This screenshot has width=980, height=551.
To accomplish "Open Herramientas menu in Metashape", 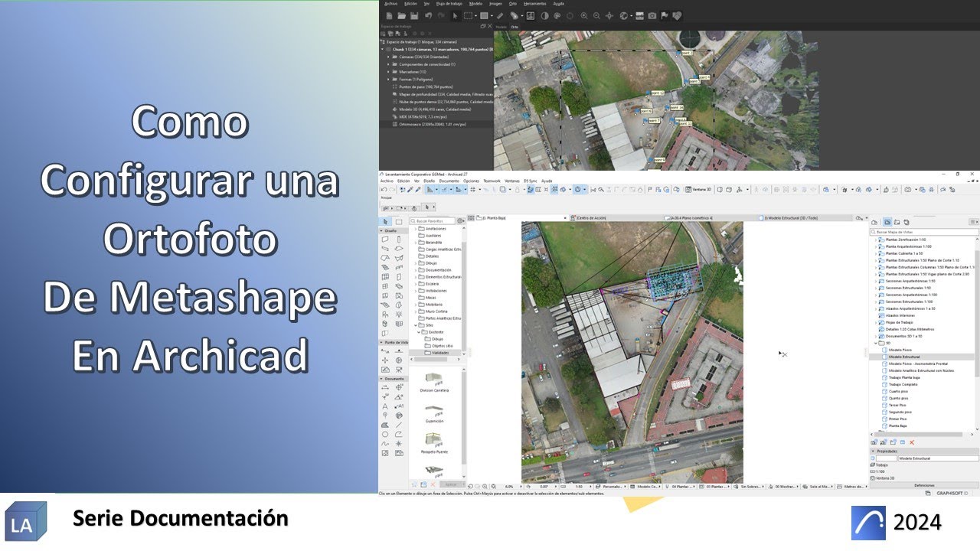I will tap(535, 3).
